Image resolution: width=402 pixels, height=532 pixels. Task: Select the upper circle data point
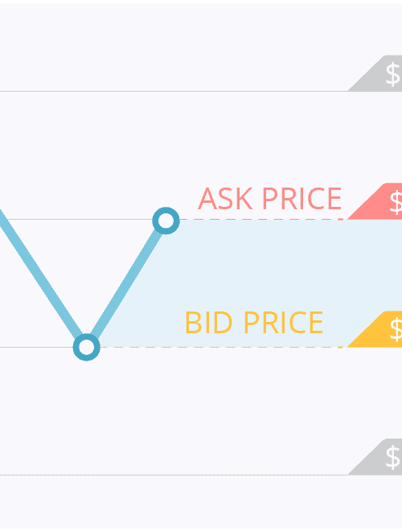[x=166, y=221]
